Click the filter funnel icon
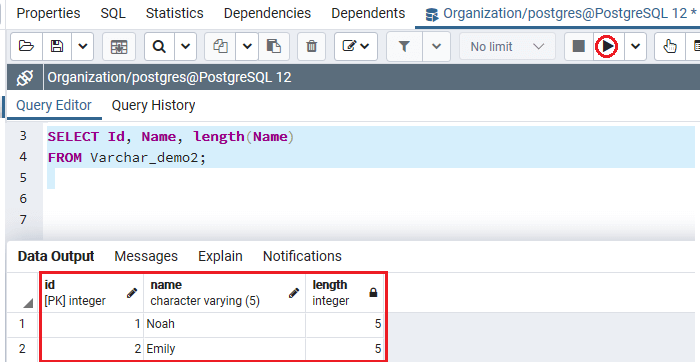The height and width of the screenshot is (362, 700). 404,46
